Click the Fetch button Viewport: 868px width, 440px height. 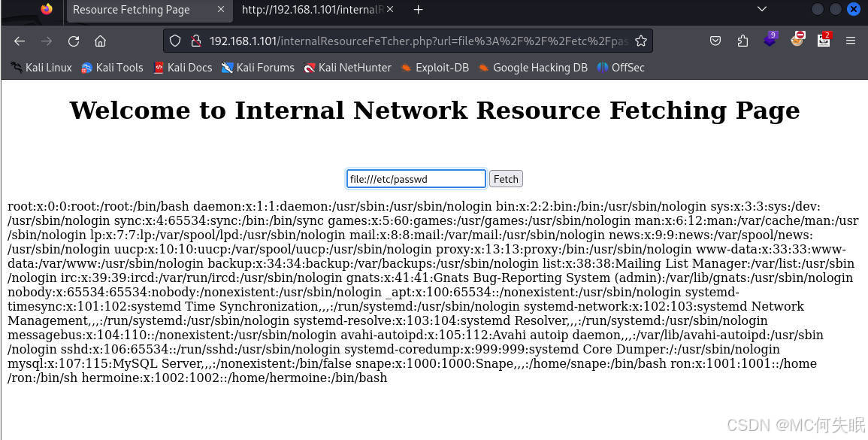pyautogui.click(x=506, y=179)
